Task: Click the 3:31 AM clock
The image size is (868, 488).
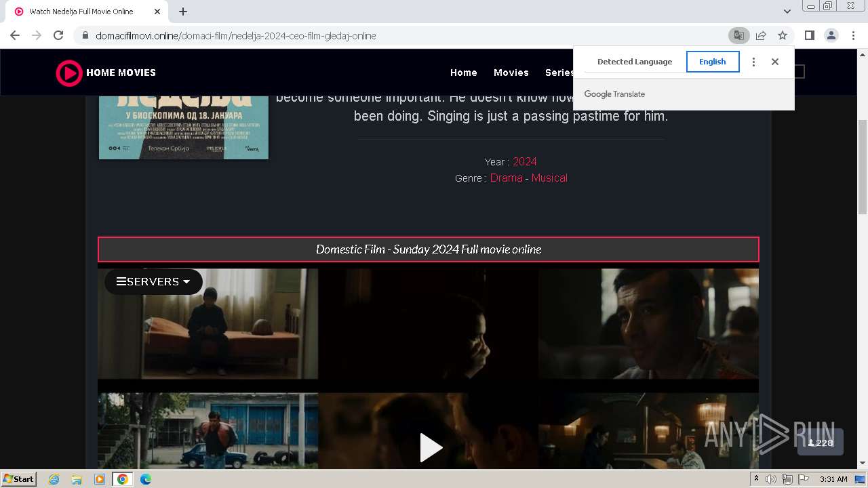Action: 833,479
